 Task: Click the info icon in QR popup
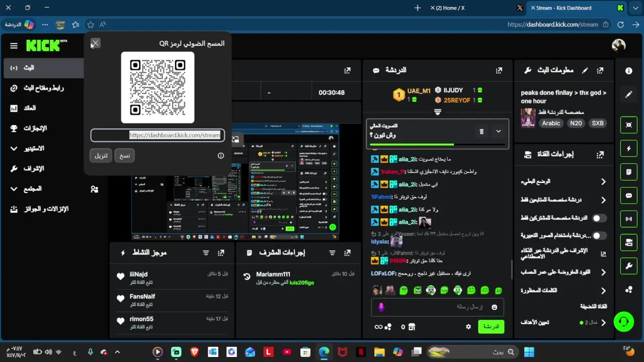coord(220,156)
